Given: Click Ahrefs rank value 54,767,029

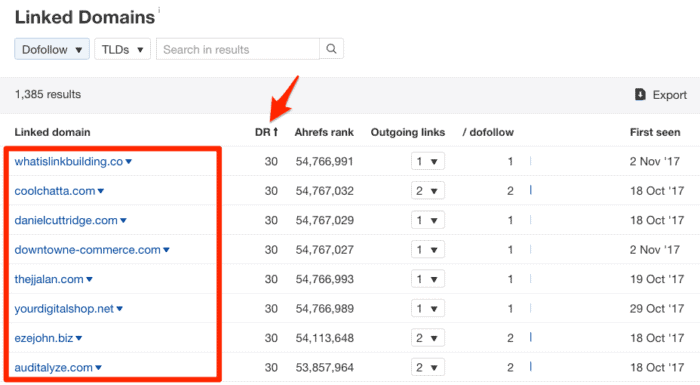Looking at the screenshot, I should point(325,220).
